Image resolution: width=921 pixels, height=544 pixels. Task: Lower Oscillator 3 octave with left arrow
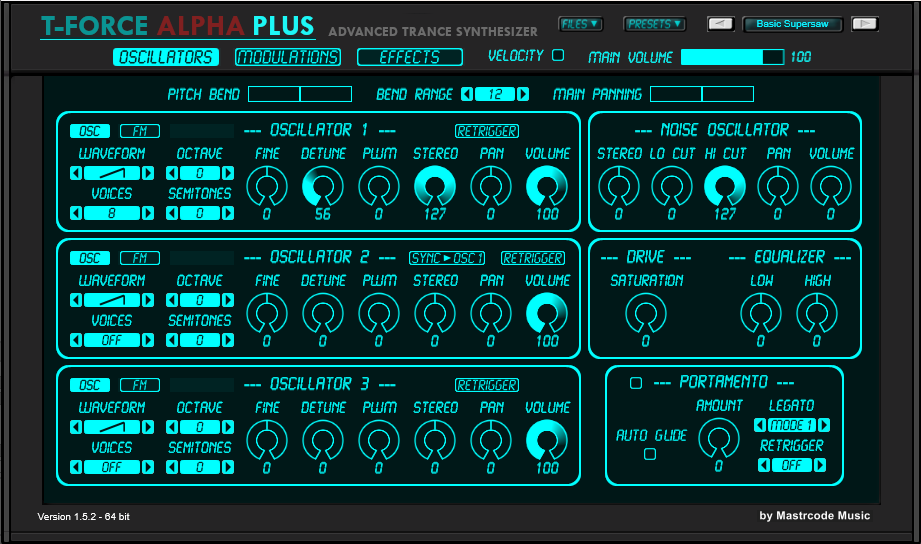click(172, 427)
